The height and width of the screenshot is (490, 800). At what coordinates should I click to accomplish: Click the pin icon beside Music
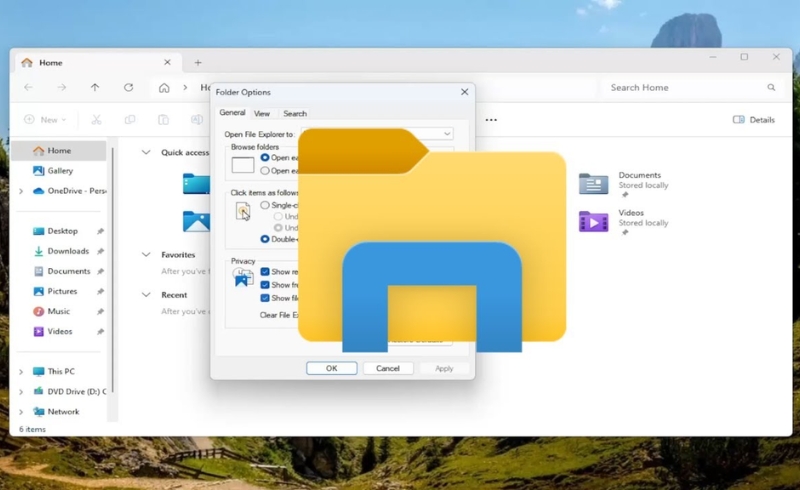pyautogui.click(x=101, y=311)
